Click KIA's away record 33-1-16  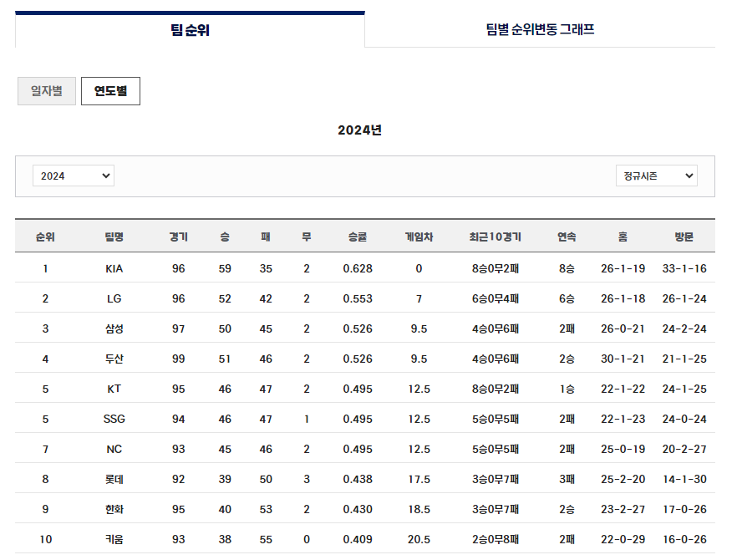[684, 268]
